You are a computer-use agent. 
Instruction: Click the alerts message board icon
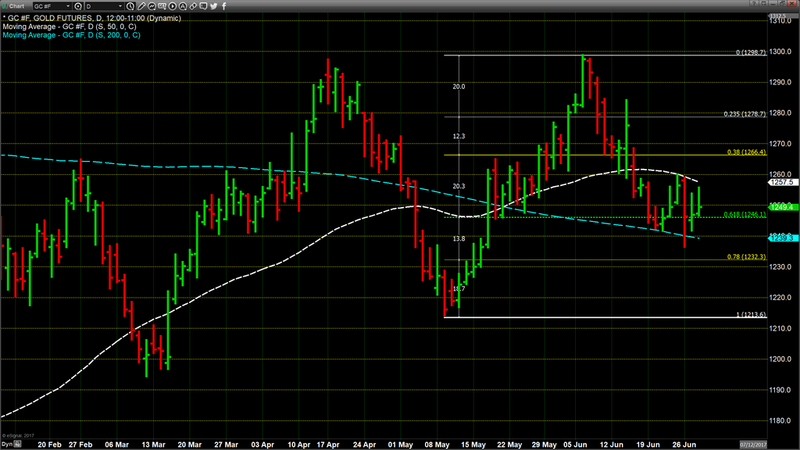pyautogui.click(x=162, y=6)
